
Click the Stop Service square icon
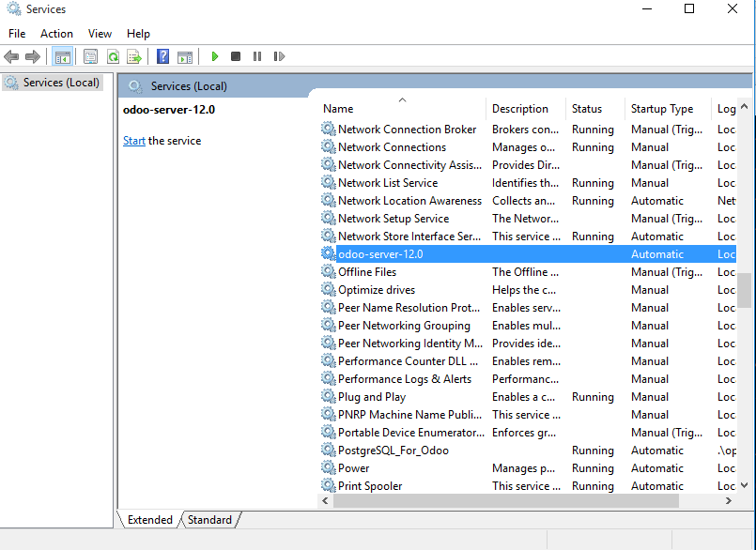pyautogui.click(x=236, y=57)
